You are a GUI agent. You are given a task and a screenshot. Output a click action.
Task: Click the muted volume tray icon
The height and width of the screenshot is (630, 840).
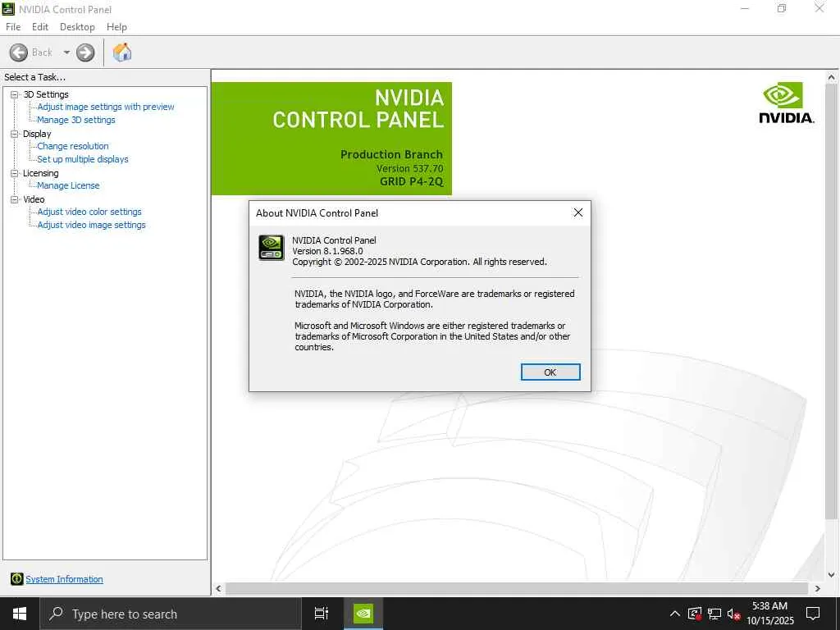pos(734,614)
